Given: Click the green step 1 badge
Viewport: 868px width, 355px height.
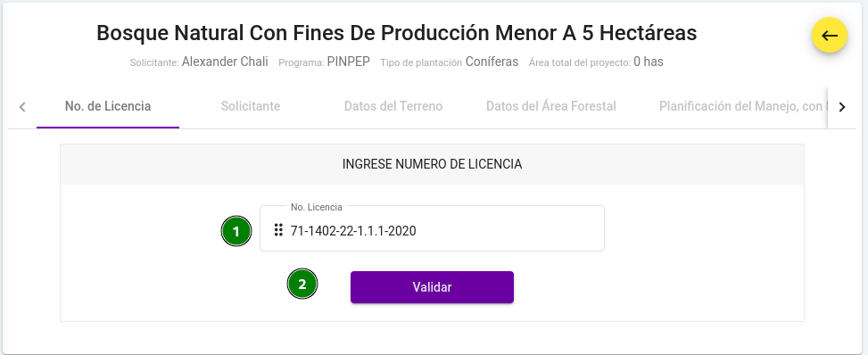Looking at the screenshot, I should (236, 231).
